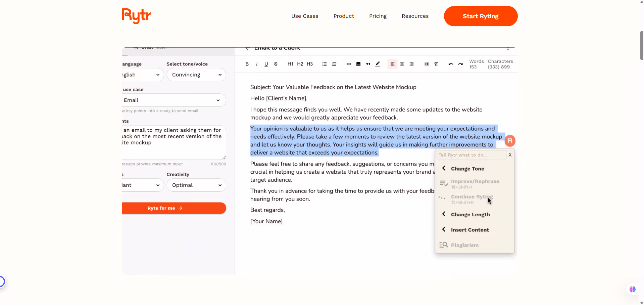
Task: Toggle bold formatting in the editor
Action: [x=247, y=64]
